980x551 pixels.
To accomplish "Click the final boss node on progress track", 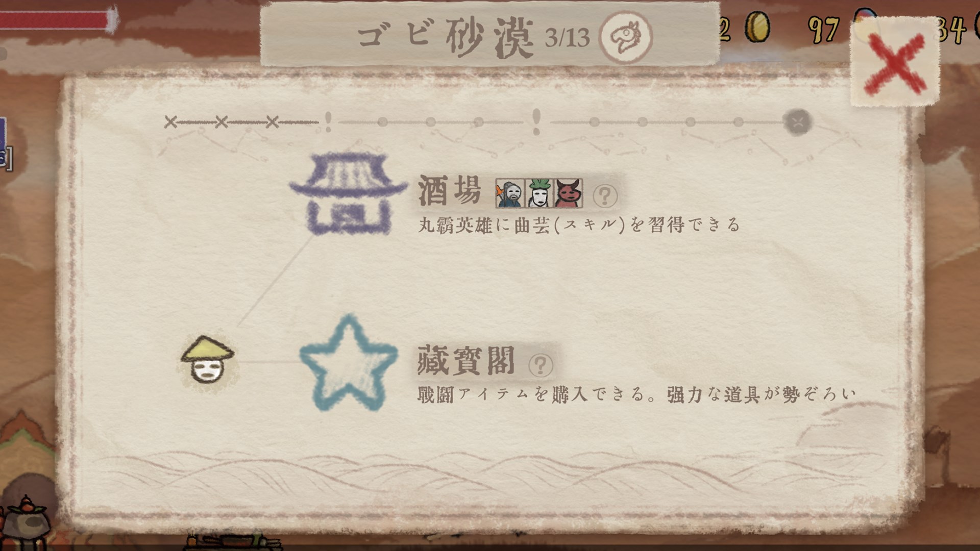I will pos(797,122).
